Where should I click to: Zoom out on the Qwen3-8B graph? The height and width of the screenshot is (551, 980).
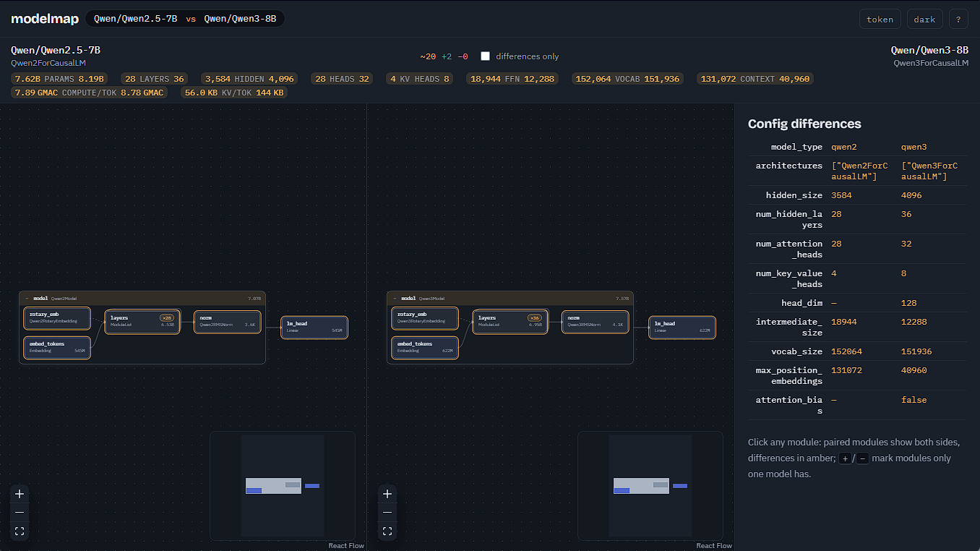387,513
